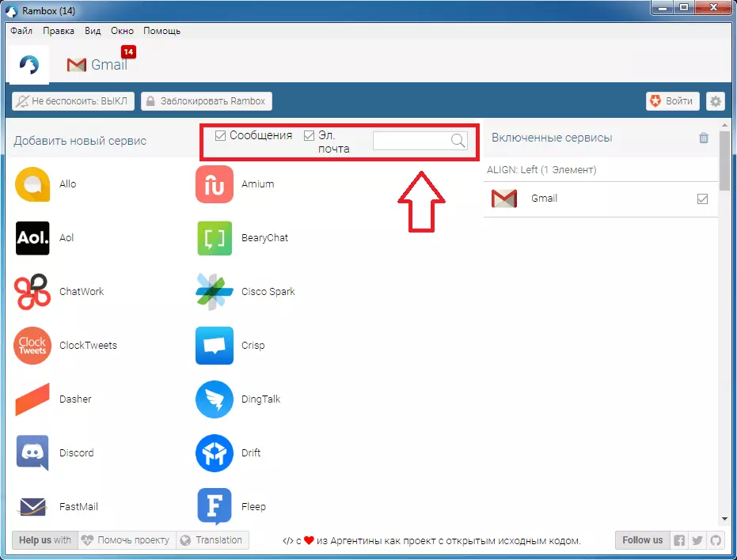Screen dimensions: 737x560
Task: Click the Allo service name text
Action: (x=68, y=184)
